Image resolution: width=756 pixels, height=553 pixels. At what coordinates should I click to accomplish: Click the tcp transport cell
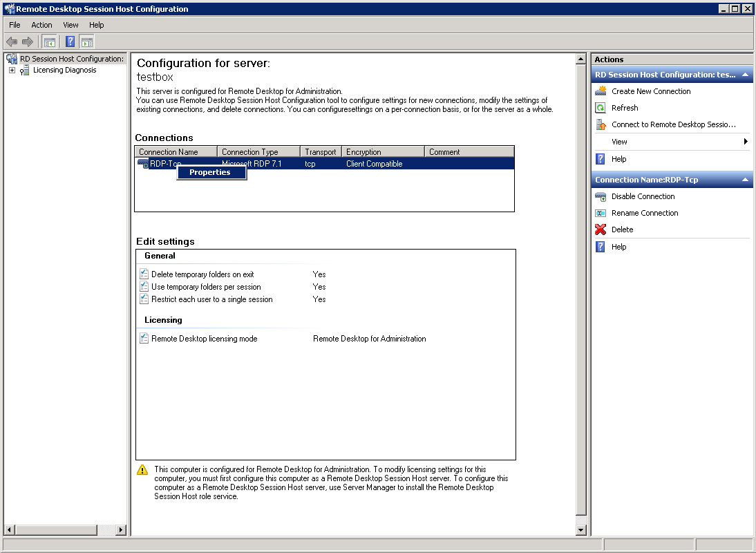tap(310, 164)
